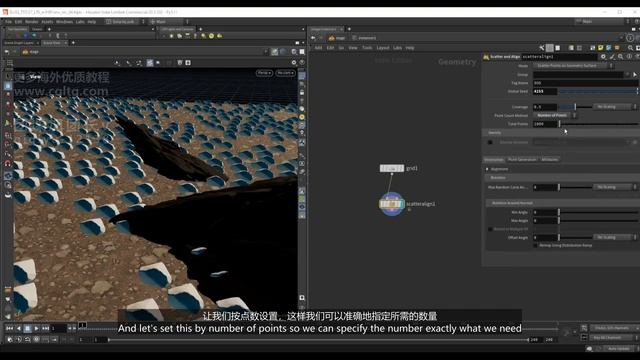Toggle Remap Using Distribution Ramp checkbox
Viewport: 640px width, 360px height.
click(536, 246)
